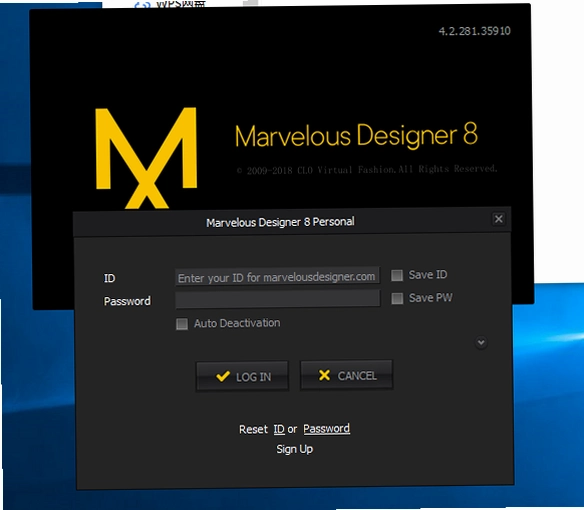Open the Reset ID link
The image size is (584, 510).
(279, 429)
